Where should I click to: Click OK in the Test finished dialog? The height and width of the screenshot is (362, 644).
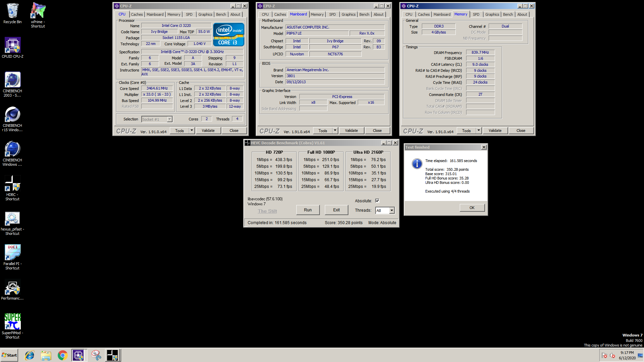tap(472, 208)
